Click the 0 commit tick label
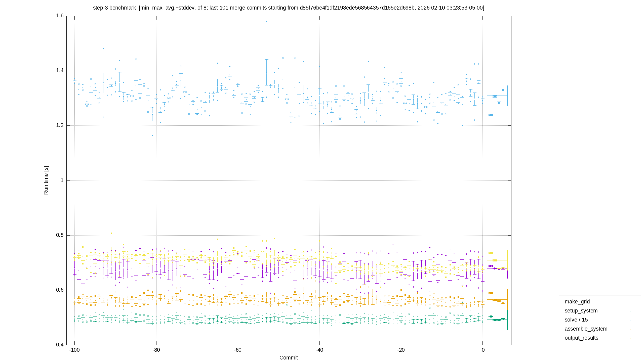The image size is (644, 362). [x=483, y=350]
